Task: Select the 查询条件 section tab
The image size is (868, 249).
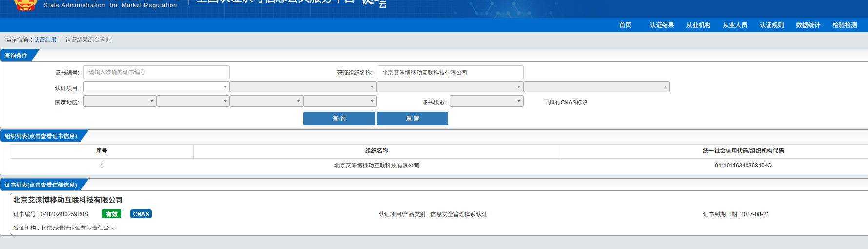Action: point(16,56)
